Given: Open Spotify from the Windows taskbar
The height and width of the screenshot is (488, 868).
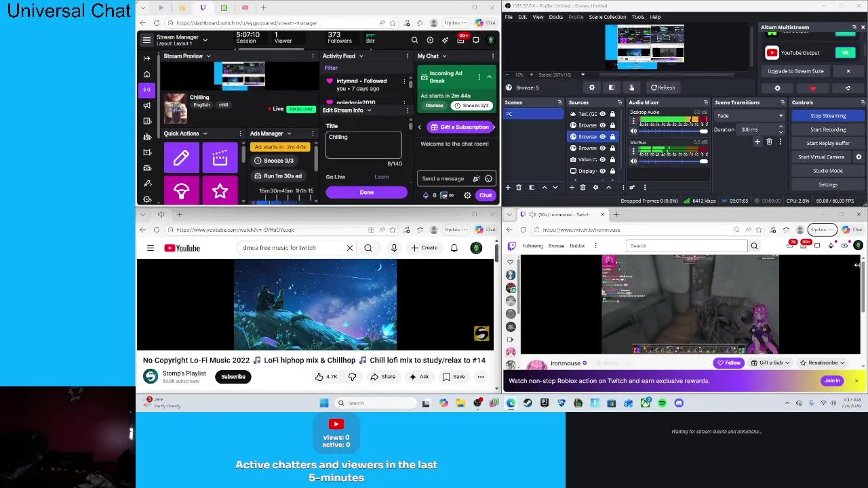Looking at the screenshot, I should click(662, 403).
